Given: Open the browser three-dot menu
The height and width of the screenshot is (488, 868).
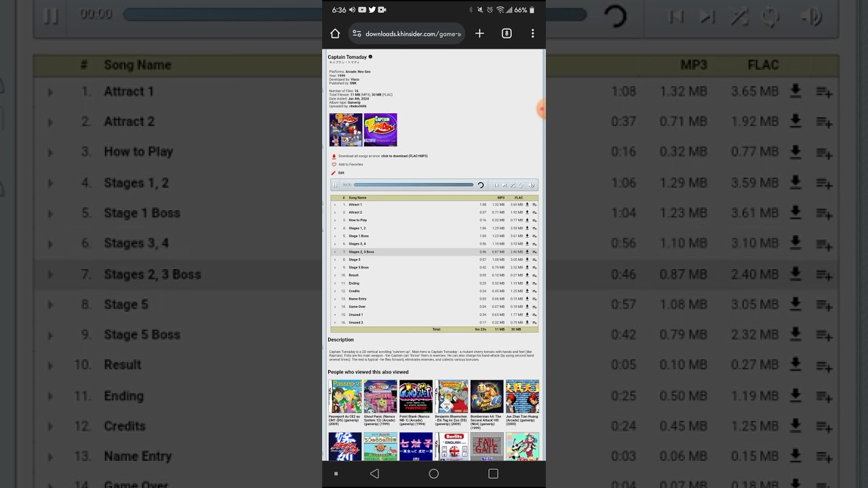Looking at the screenshot, I should tap(532, 33).
